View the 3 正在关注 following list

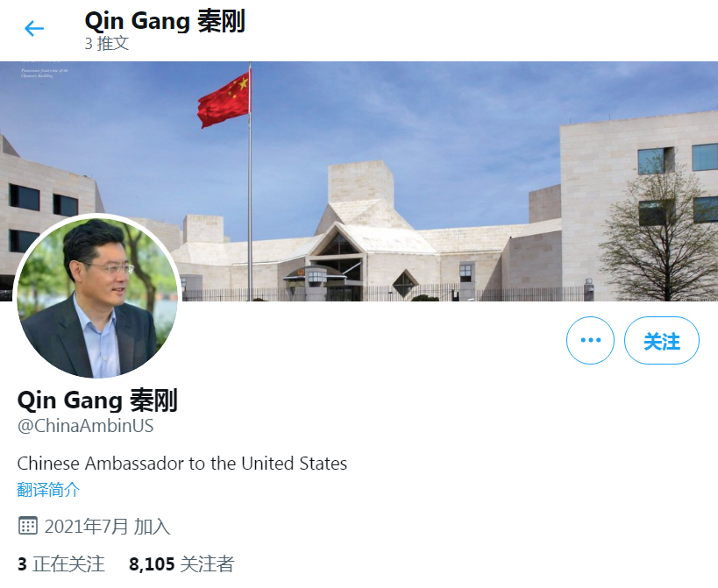click(60, 563)
